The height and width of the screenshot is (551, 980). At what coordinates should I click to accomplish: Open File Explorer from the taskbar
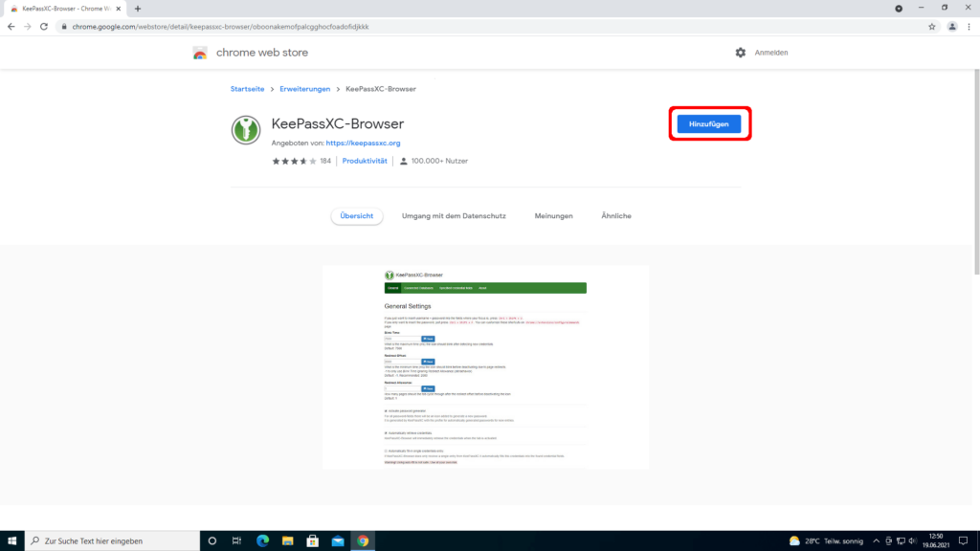[287, 541]
